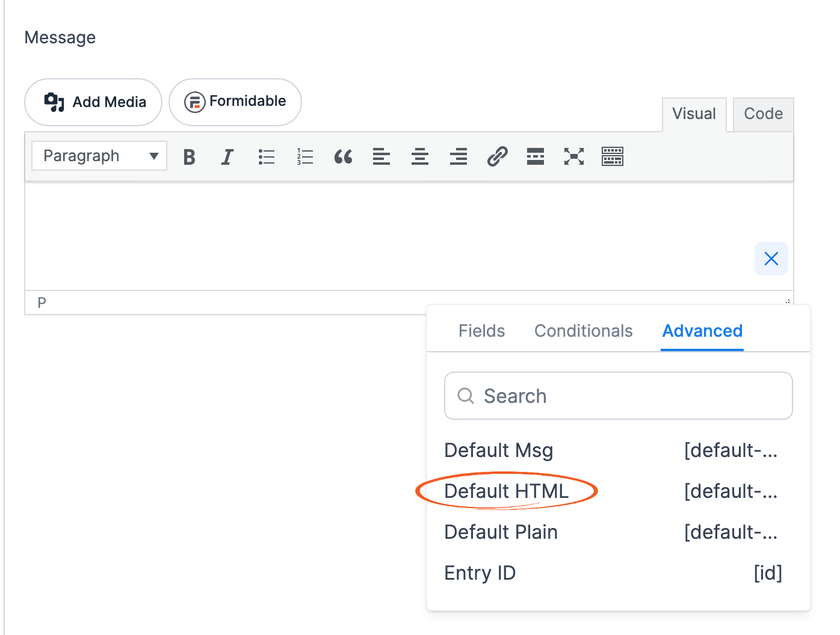
Task: Switch to the Visual editor tab
Action: (694, 114)
